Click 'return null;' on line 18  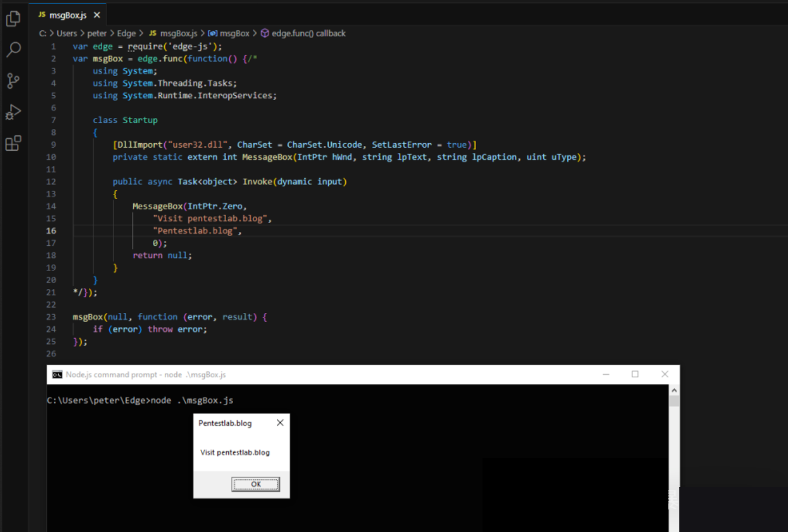tap(162, 255)
